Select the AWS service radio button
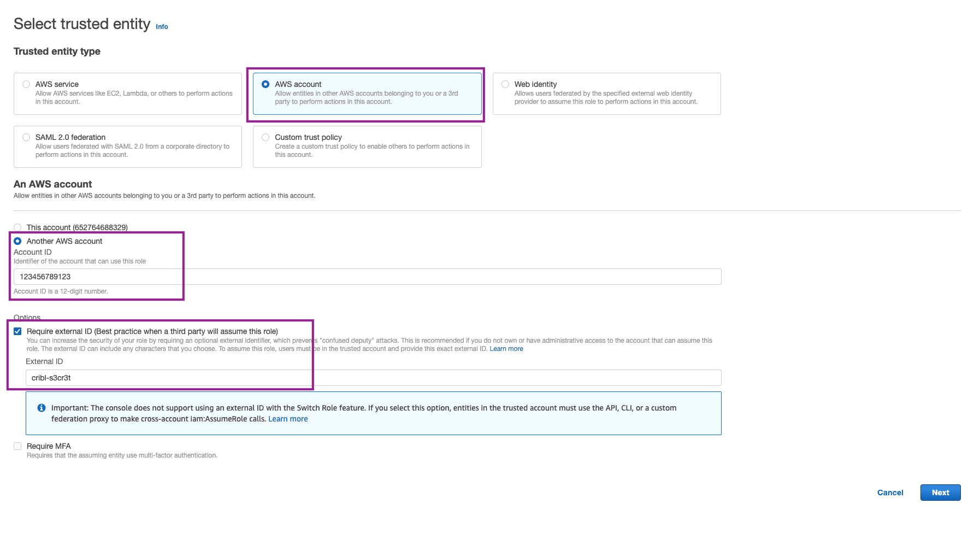The width and height of the screenshot is (980, 533). pos(26,84)
